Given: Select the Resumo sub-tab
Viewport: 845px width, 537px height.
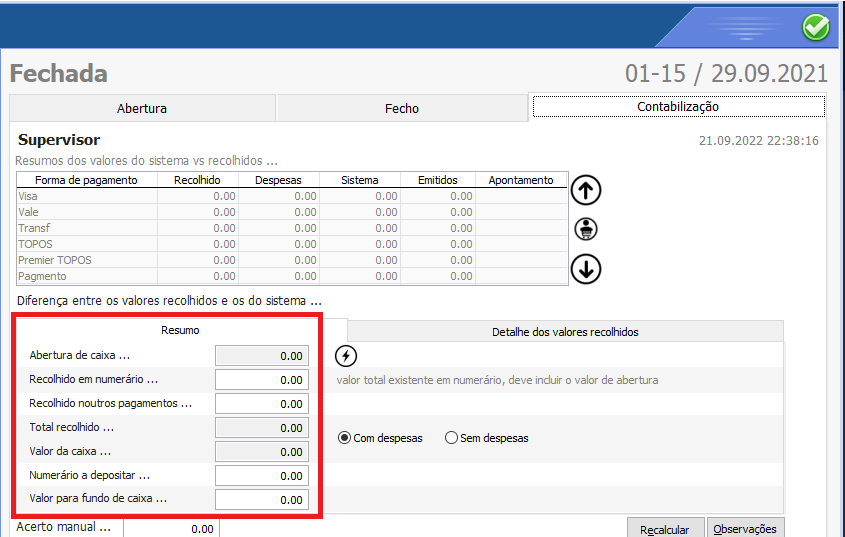Looking at the screenshot, I should (180, 330).
